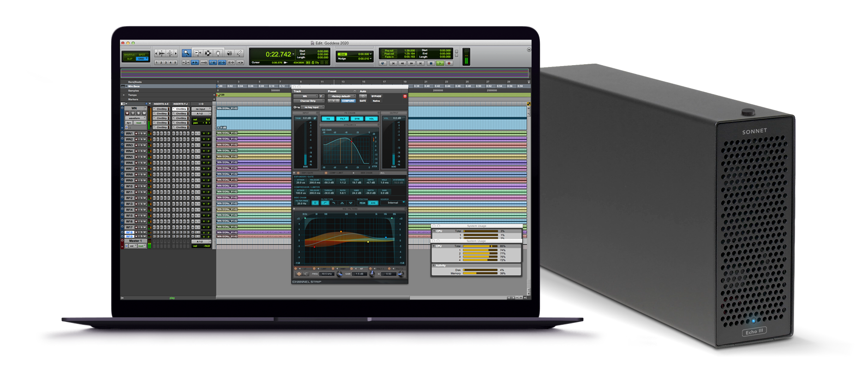Select the Pencil tool
868x371 pixels.
pos(239,53)
